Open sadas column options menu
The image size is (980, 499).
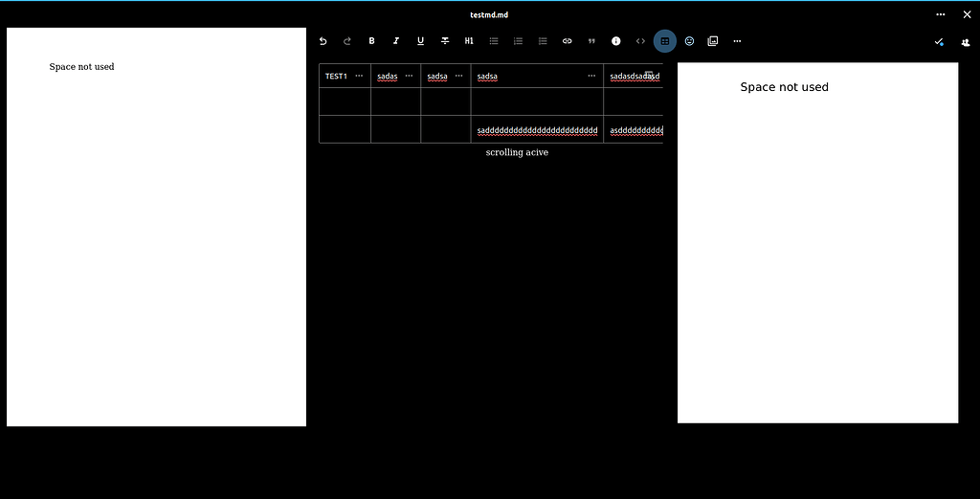409,76
